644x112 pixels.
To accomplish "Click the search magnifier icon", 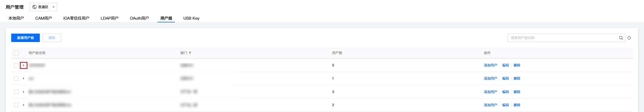I will (621, 38).
